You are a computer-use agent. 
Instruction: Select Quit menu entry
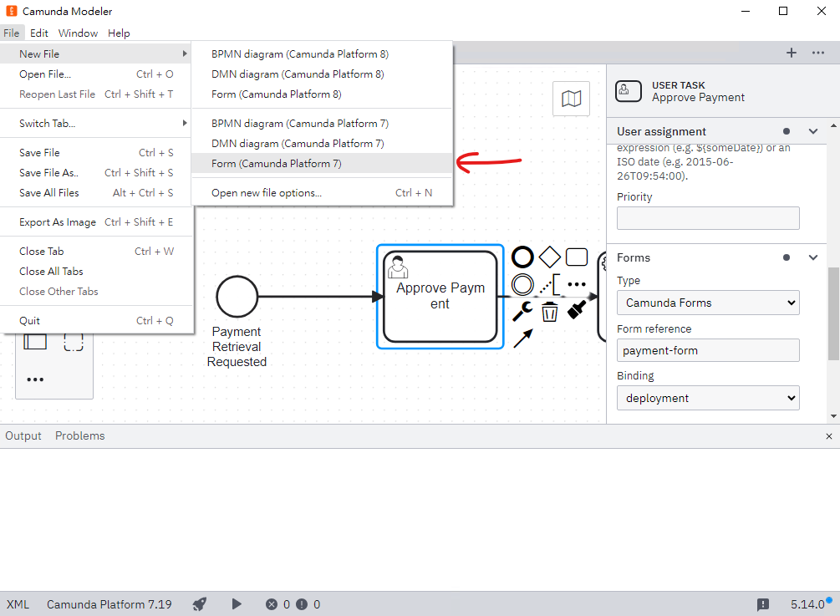pyautogui.click(x=96, y=320)
